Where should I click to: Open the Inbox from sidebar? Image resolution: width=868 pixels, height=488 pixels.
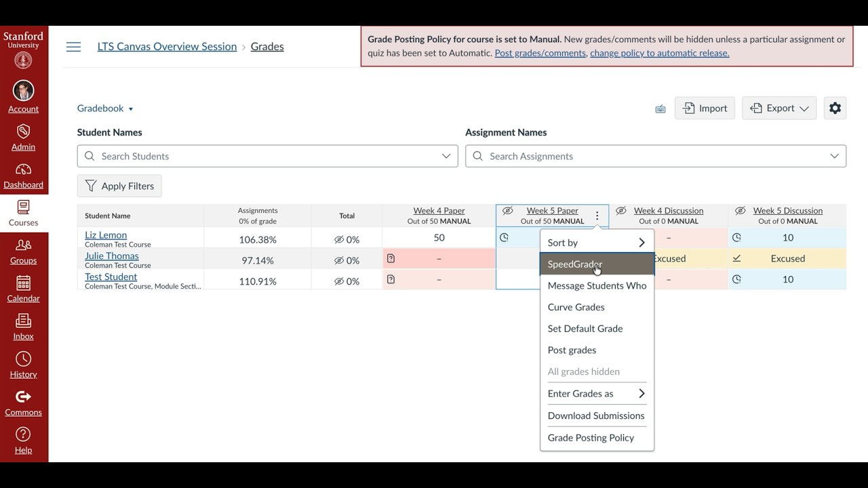(x=23, y=327)
